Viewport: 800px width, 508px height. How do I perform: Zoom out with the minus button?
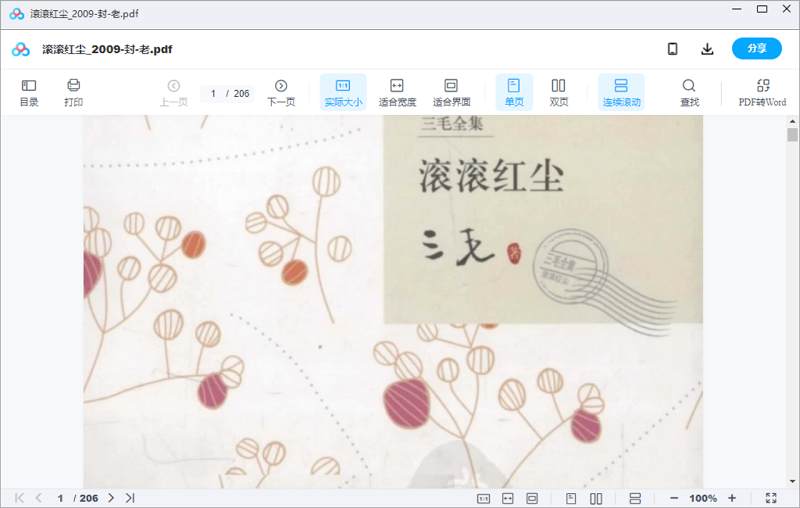674,498
